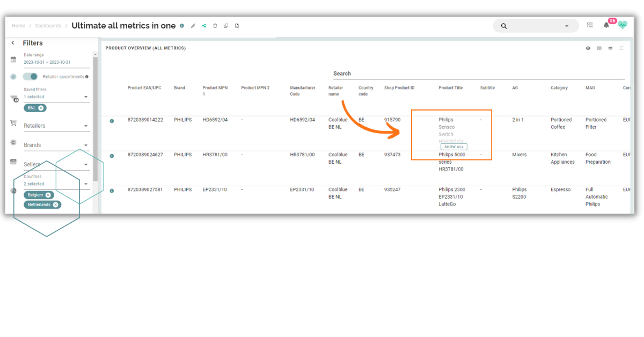Click the green share icon in header

click(204, 26)
